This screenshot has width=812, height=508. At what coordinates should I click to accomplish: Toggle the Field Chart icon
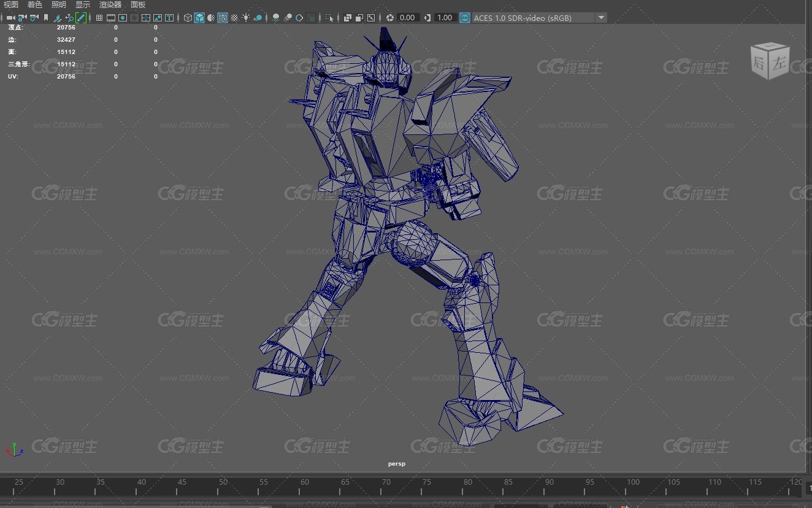[x=146, y=18]
